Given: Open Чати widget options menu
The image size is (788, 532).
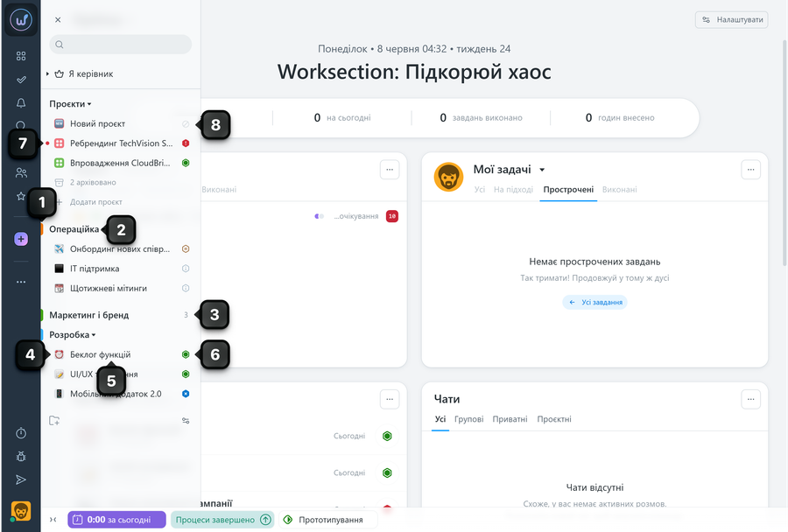Looking at the screenshot, I should 751,399.
